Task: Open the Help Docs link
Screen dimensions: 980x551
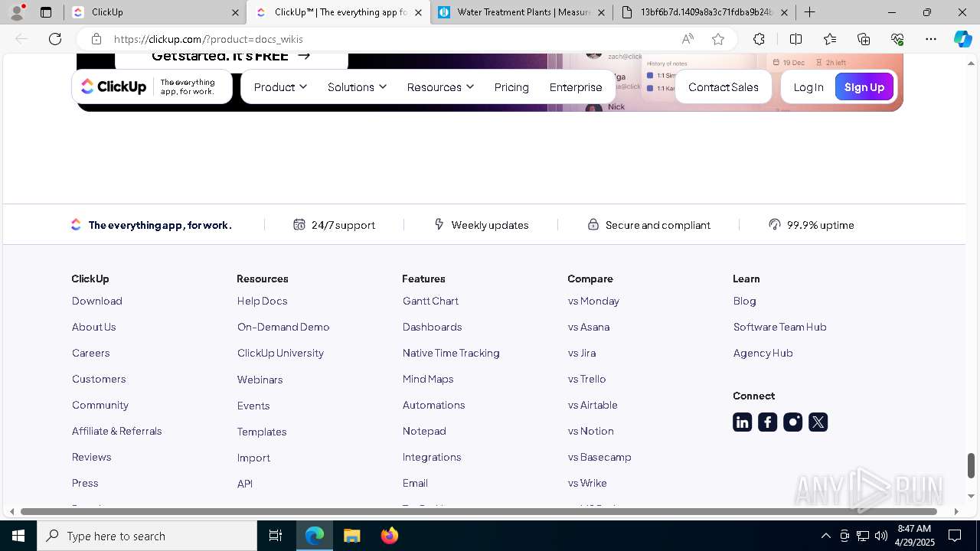Action: click(x=263, y=301)
